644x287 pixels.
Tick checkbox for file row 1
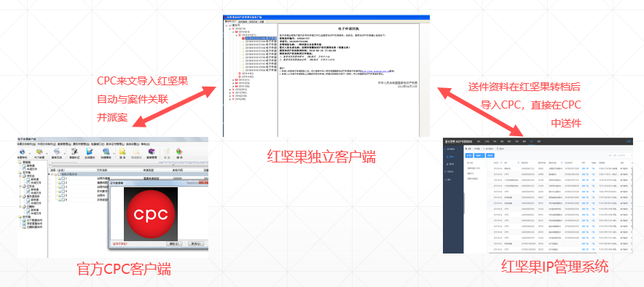pyautogui.click(x=63, y=178)
